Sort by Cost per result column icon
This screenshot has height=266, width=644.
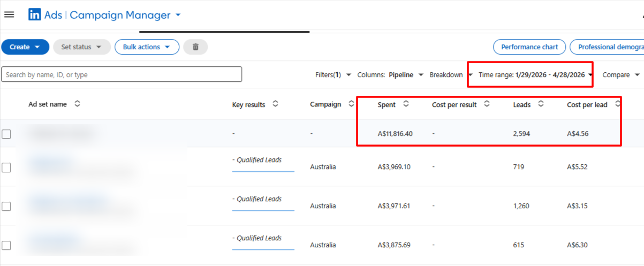click(x=487, y=104)
